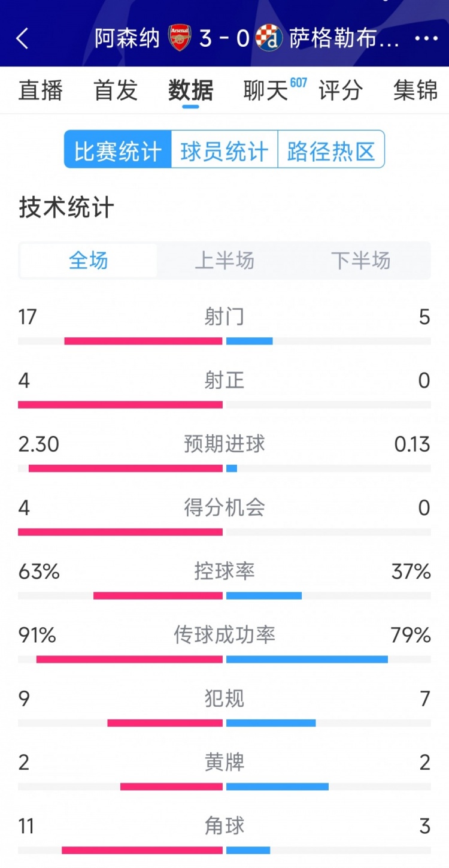Screen dimensions: 449x868
Task: Tap the Dinamo Zagreb club crest
Action: [x=269, y=38]
